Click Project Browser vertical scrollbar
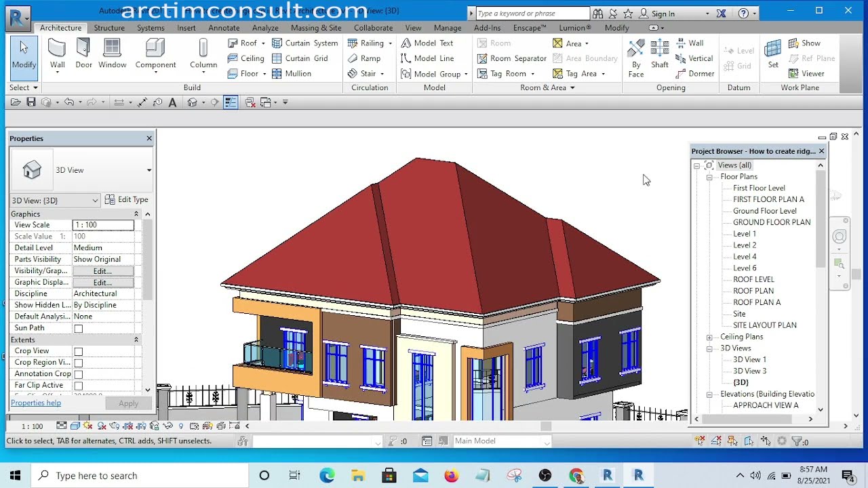This screenshot has width=868, height=488. [821, 218]
